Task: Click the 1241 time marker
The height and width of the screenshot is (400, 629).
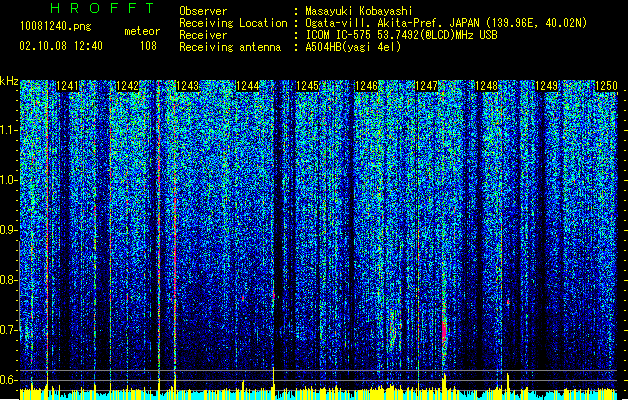Action: coord(67,86)
